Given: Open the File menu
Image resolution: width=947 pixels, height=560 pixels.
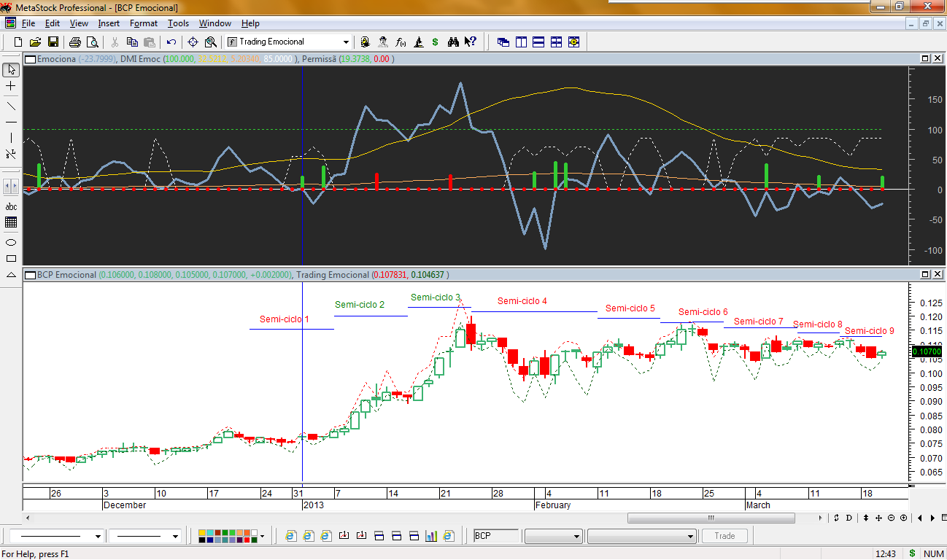Looking at the screenshot, I should (x=28, y=23).
